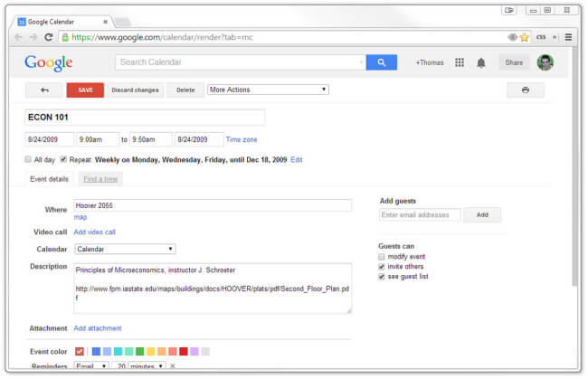588x379 pixels.
Task: Edit the repeat settings
Action: click(x=296, y=160)
